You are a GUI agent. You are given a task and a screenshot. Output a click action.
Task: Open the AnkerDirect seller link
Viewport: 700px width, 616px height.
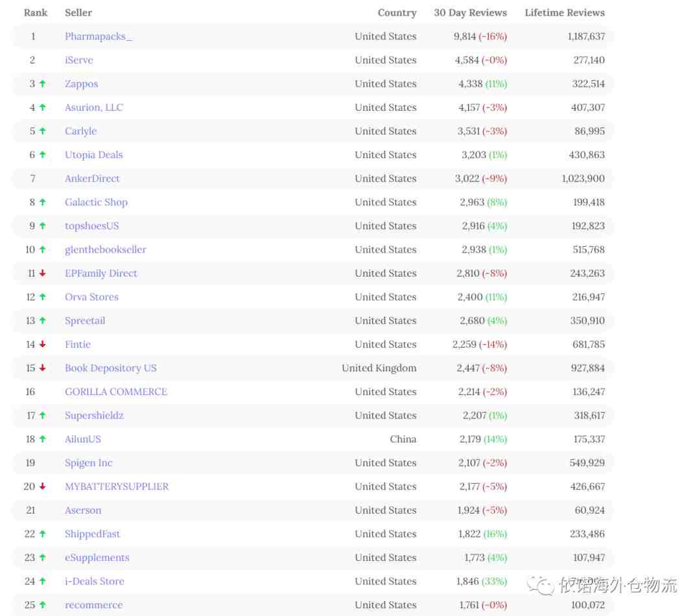tap(92, 178)
